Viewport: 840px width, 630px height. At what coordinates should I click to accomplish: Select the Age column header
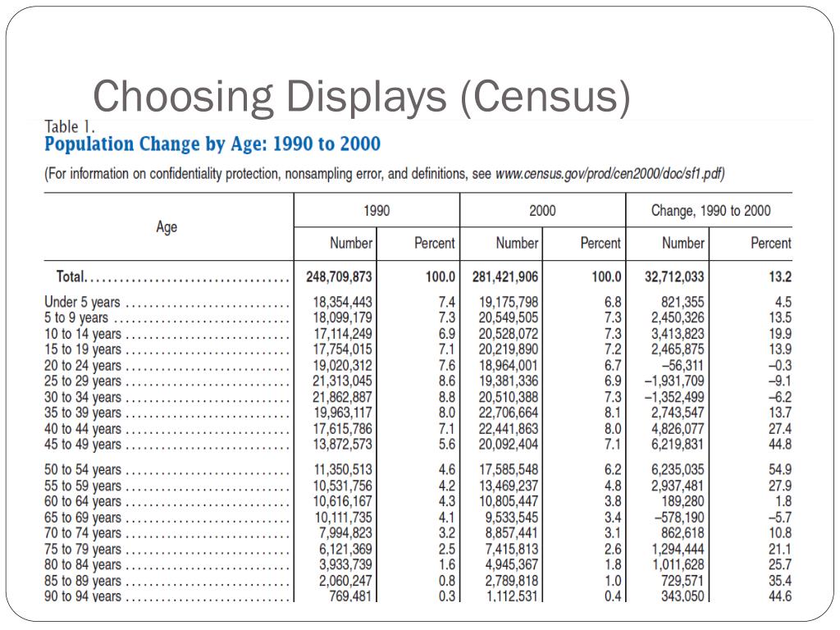(x=167, y=227)
